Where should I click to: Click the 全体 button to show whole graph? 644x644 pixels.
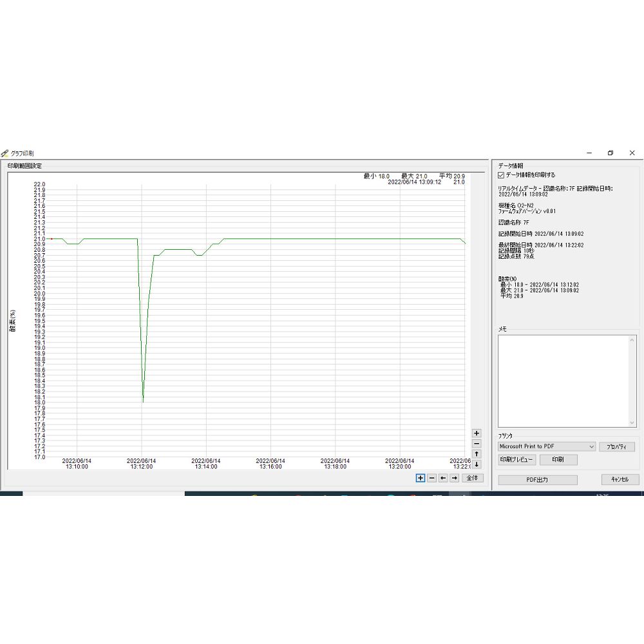pos(472,478)
